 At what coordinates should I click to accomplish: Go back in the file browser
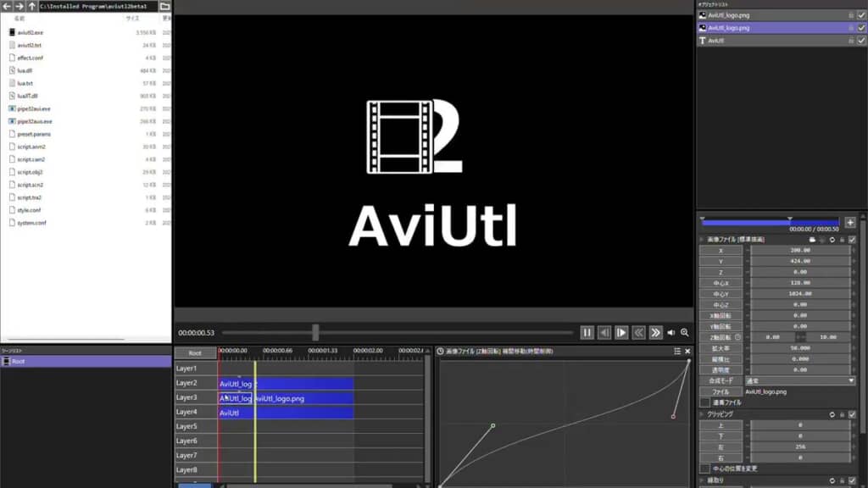click(x=7, y=6)
